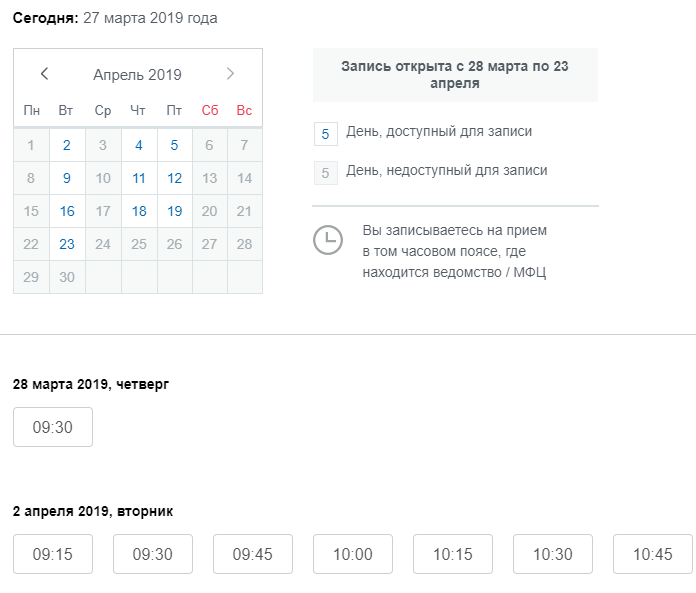Image resolution: width=696 pixels, height=593 pixels.
Task: Go to next month with right chevron
Action: click(x=230, y=74)
